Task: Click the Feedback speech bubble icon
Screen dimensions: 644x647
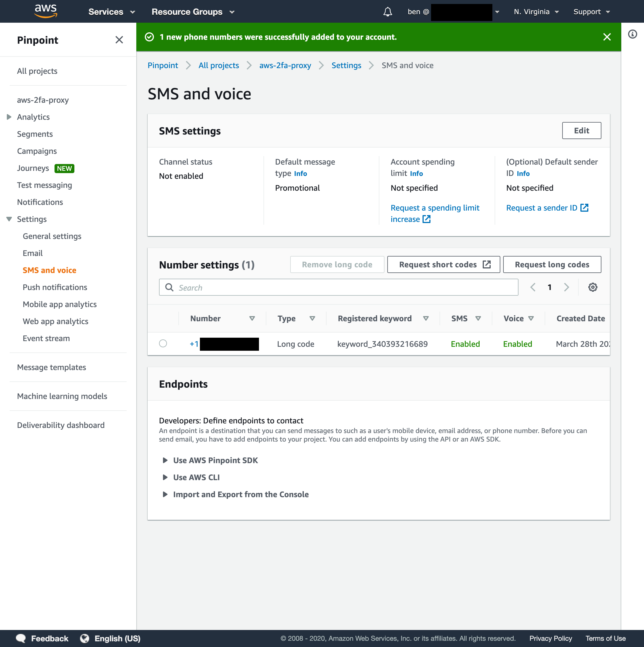Action: 21,638
